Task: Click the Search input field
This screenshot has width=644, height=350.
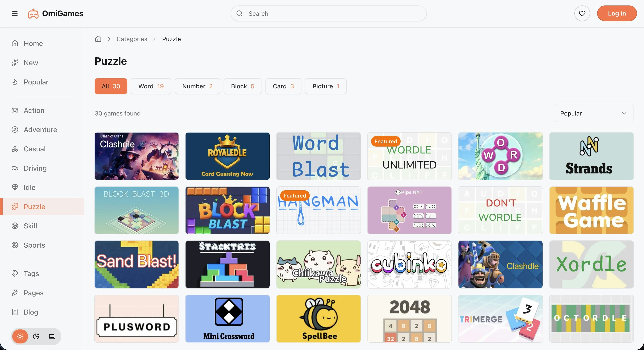Action: coord(329,14)
